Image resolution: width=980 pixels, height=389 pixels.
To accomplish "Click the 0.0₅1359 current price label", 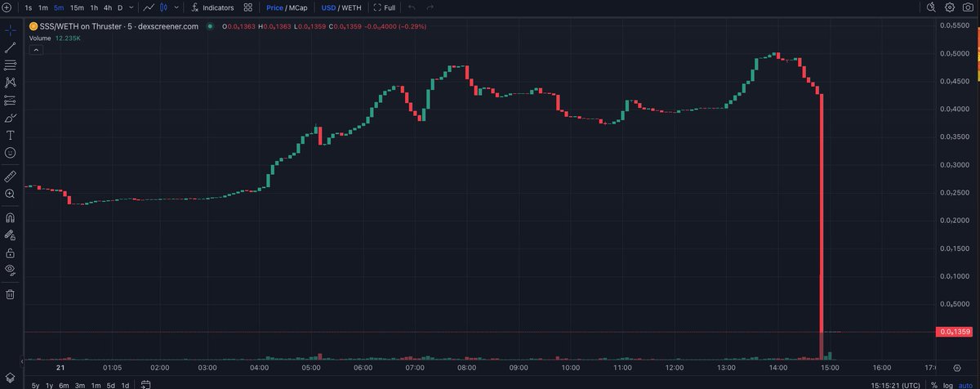I will (x=955, y=332).
